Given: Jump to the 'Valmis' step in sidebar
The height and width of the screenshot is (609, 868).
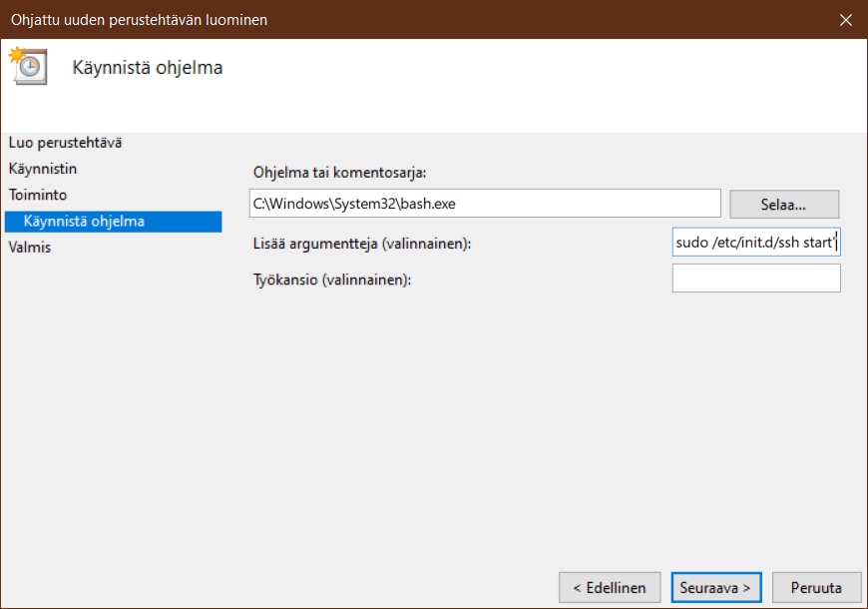Looking at the screenshot, I should pyautogui.click(x=30, y=248).
